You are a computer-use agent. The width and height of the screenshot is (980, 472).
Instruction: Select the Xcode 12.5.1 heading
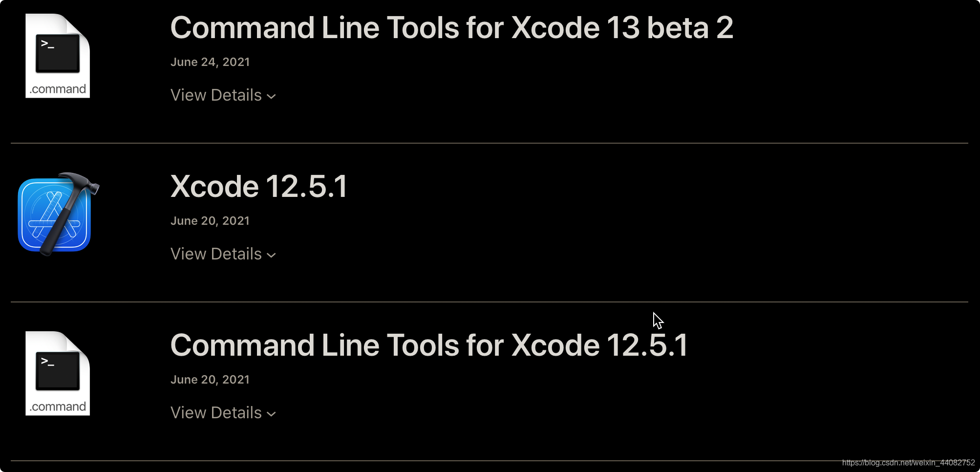(x=258, y=186)
